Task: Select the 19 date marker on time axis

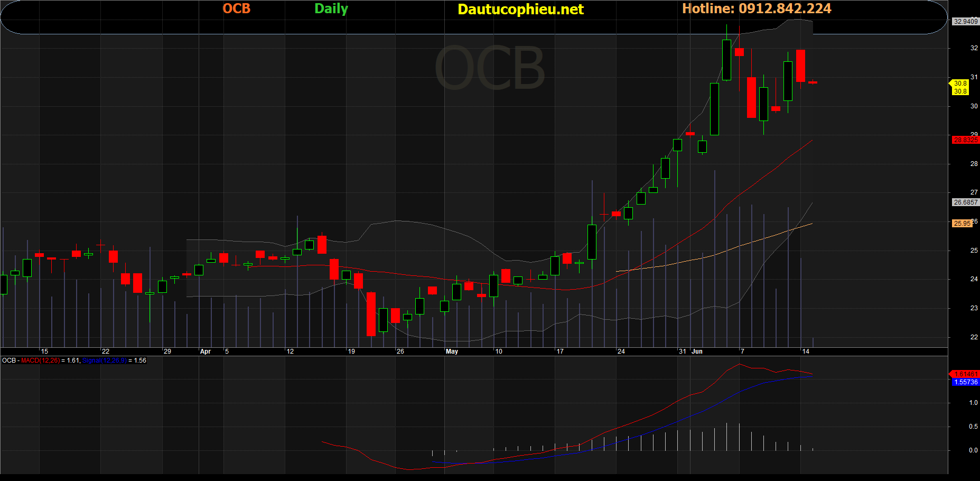Action: [351, 351]
